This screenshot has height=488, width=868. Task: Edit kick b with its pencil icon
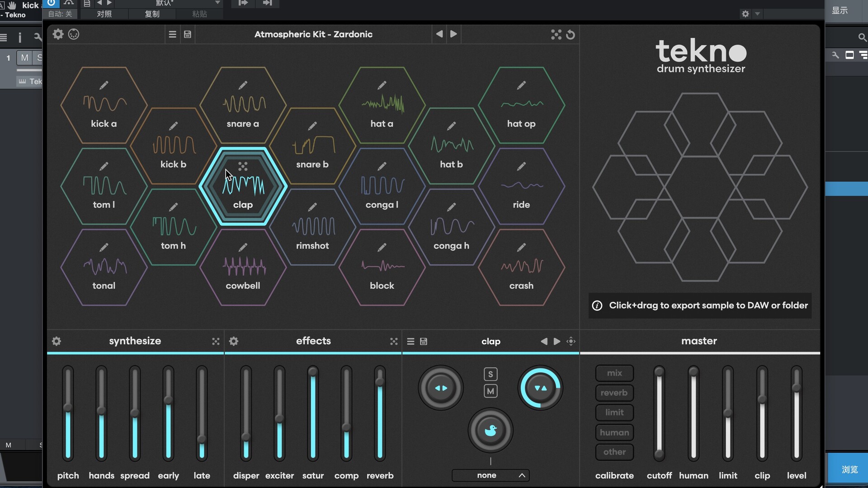pos(173,126)
